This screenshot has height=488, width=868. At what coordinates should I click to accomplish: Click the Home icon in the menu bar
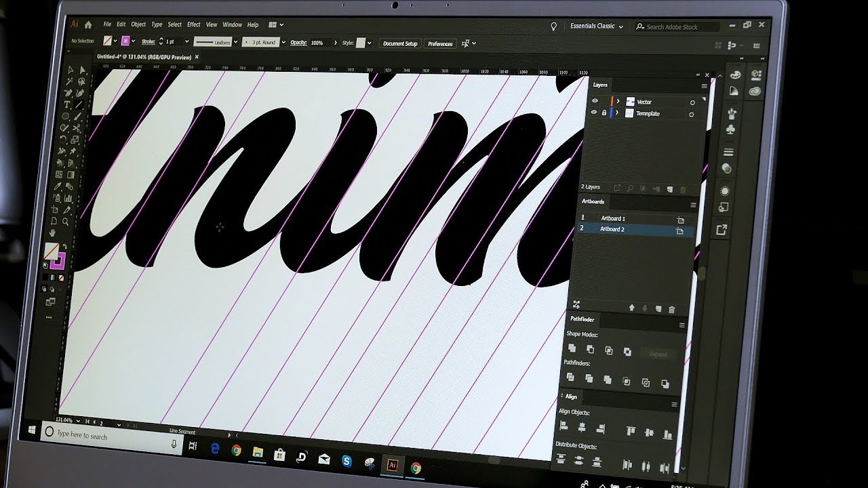click(x=88, y=24)
